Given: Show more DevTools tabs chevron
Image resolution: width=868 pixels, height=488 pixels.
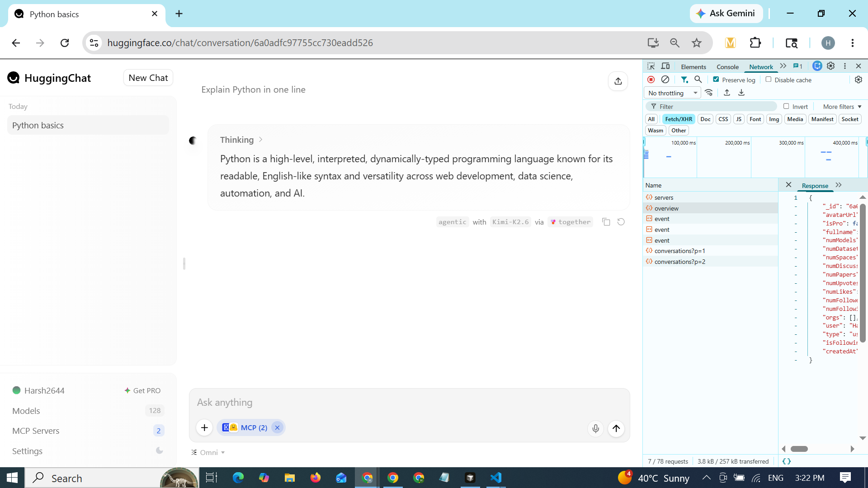Looking at the screenshot, I should 783,66.
